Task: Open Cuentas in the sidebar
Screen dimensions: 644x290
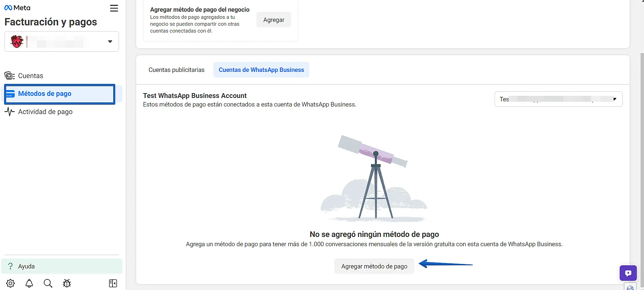Action: pos(30,76)
